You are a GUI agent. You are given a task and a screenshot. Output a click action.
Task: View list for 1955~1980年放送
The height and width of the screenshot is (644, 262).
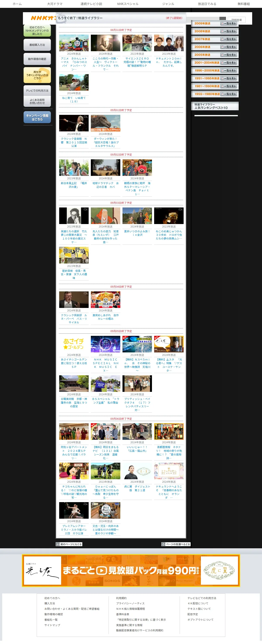228,94
